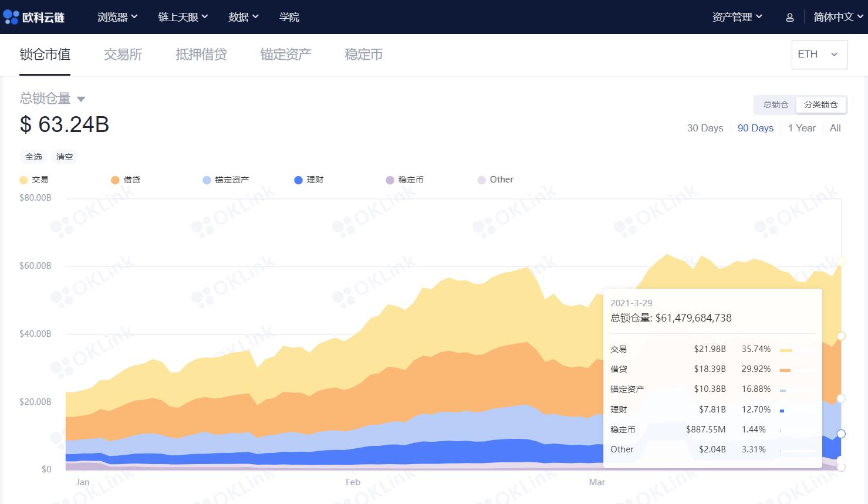
Task: Open the 学院 menu item
Action: click(x=290, y=17)
